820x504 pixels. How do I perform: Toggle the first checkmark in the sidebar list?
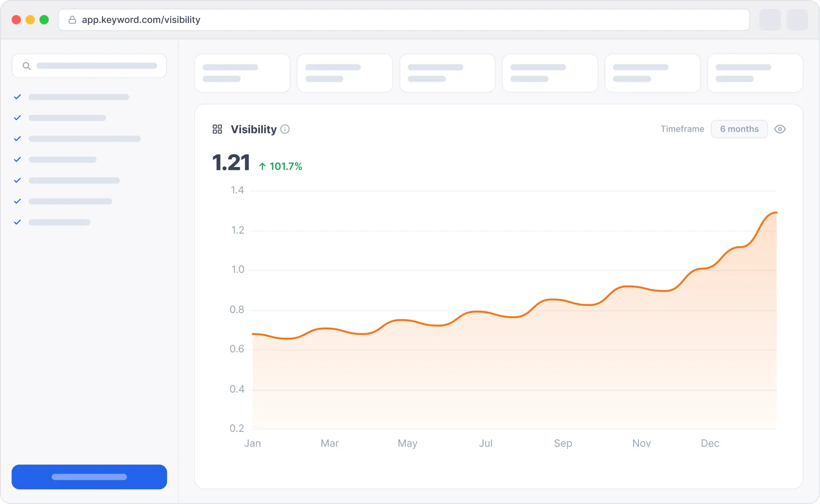17,96
